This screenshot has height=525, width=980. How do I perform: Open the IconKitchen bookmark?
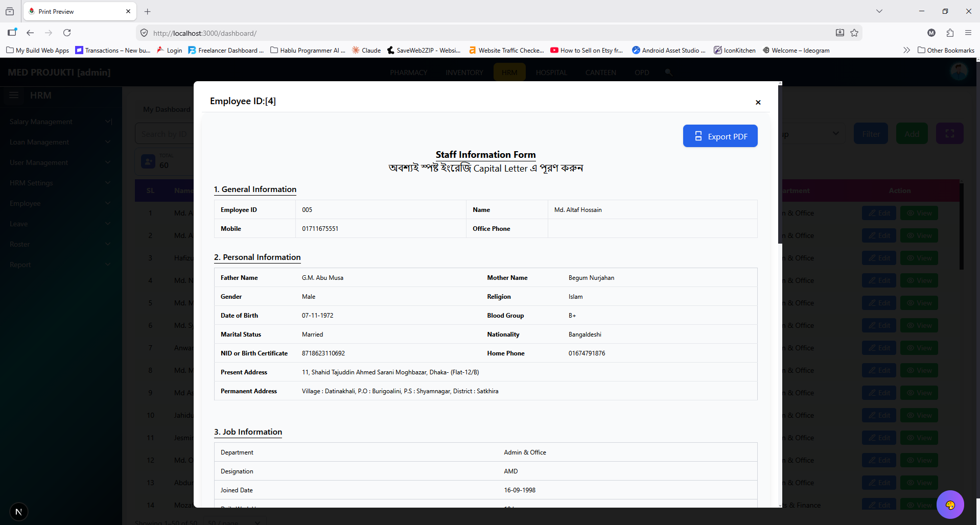(735, 50)
